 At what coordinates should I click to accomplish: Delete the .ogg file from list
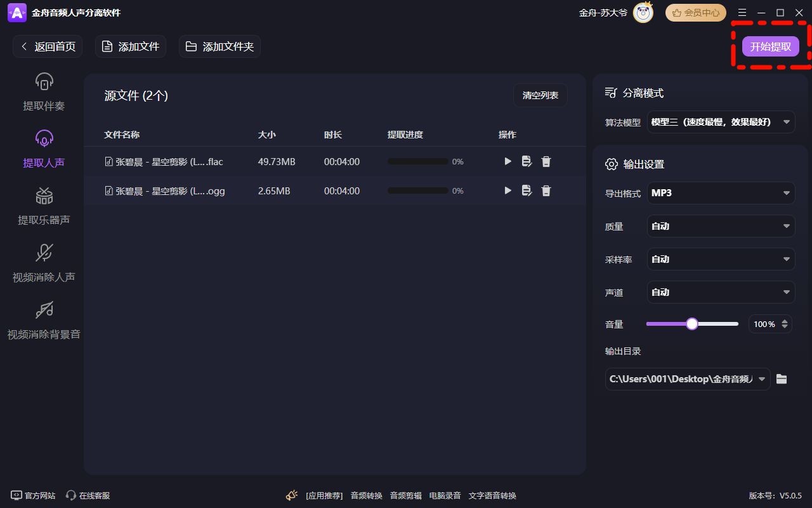546,190
